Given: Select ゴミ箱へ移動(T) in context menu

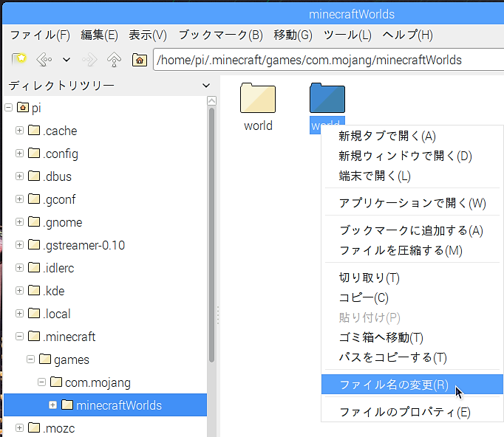Looking at the screenshot, I should (381, 337).
